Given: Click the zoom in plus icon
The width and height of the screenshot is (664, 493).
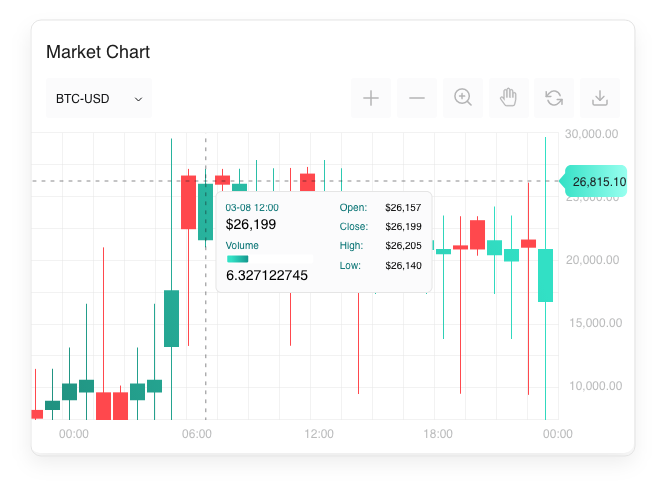Looking at the screenshot, I should pyautogui.click(x=371, y=98).
